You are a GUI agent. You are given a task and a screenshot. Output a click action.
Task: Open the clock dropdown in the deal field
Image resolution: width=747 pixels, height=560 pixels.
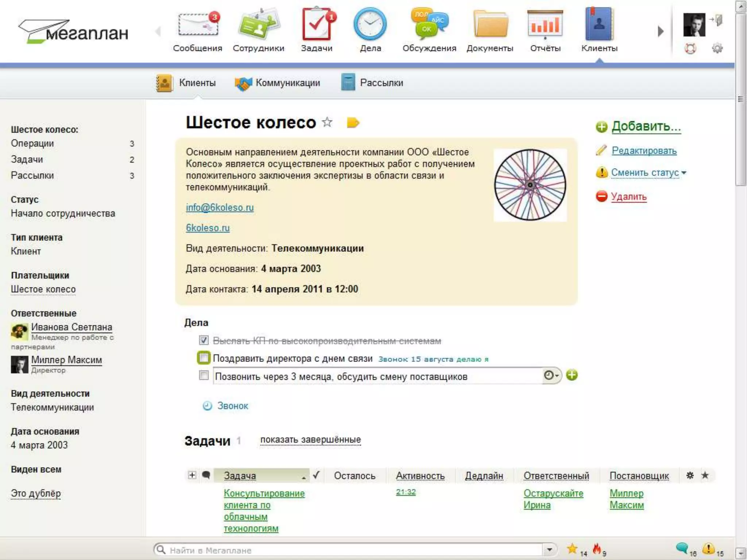coord(551,375)
